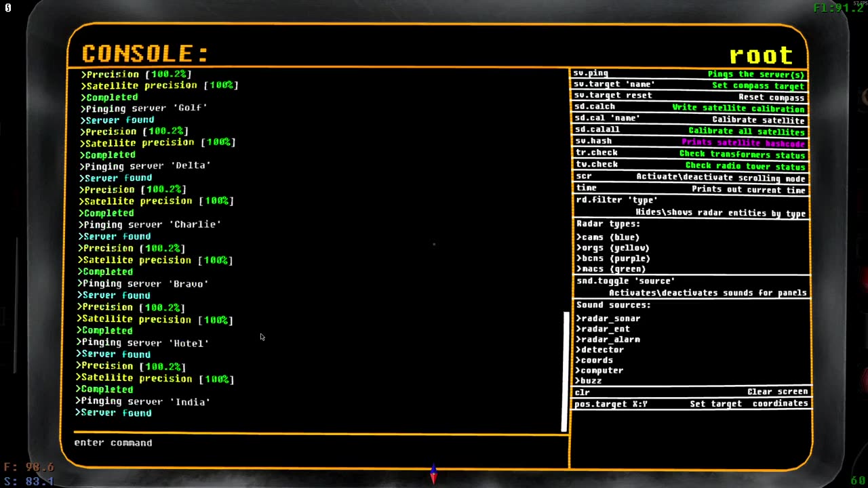
Task: Click the 'Sound sources:' heading
Action: 614,306
